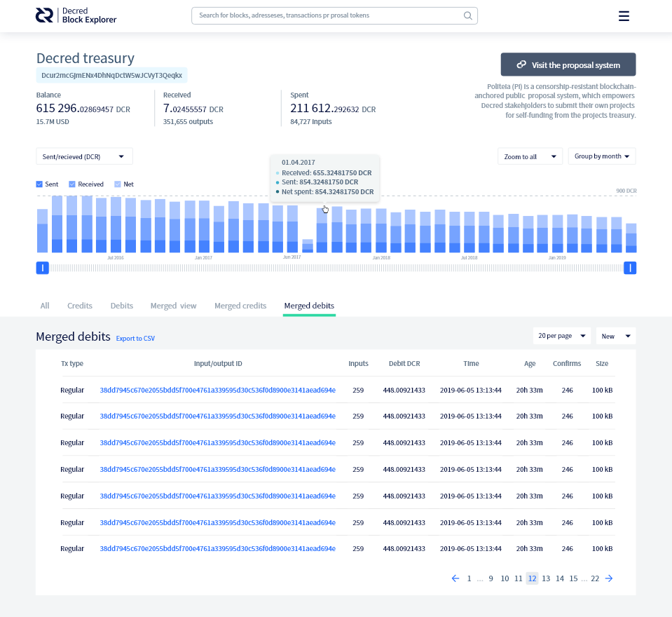
Task: Go to page 15
Action: click(x=573, y=578)
